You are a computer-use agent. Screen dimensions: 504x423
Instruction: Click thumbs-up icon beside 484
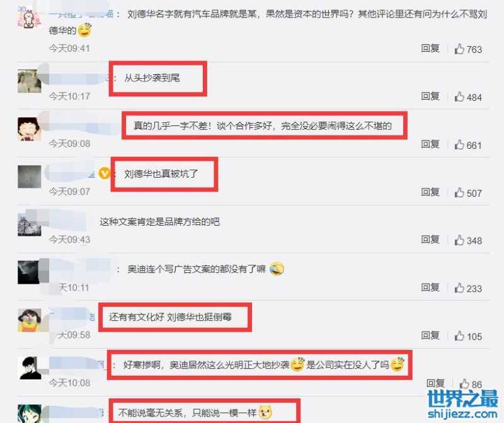(459, 96)
